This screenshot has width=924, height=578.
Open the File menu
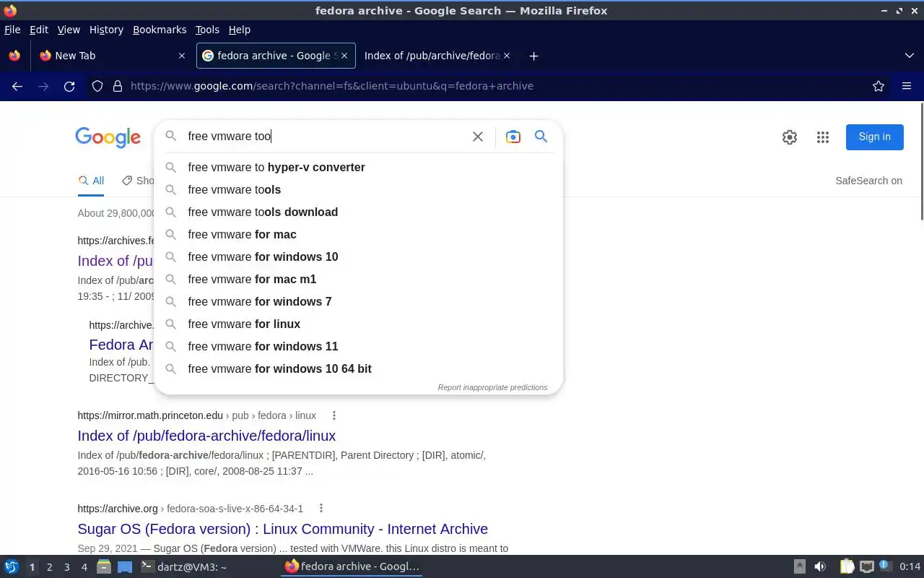click(x=12, y=30)
